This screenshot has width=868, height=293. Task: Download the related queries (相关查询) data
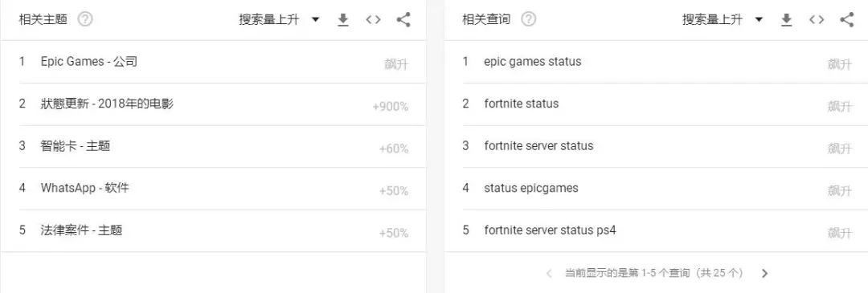(786, 20)
